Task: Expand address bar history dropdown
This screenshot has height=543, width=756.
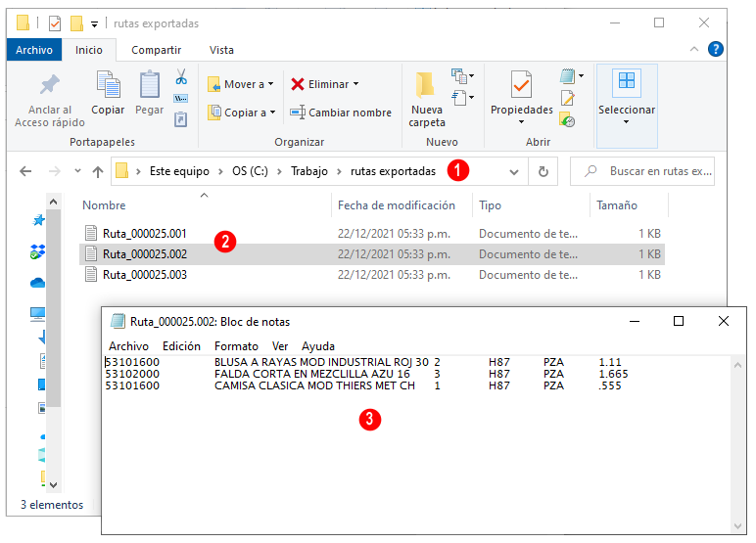Action: point(514,172)
